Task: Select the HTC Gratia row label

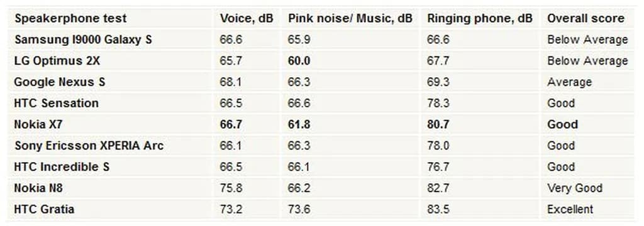Action: point(45,209)
